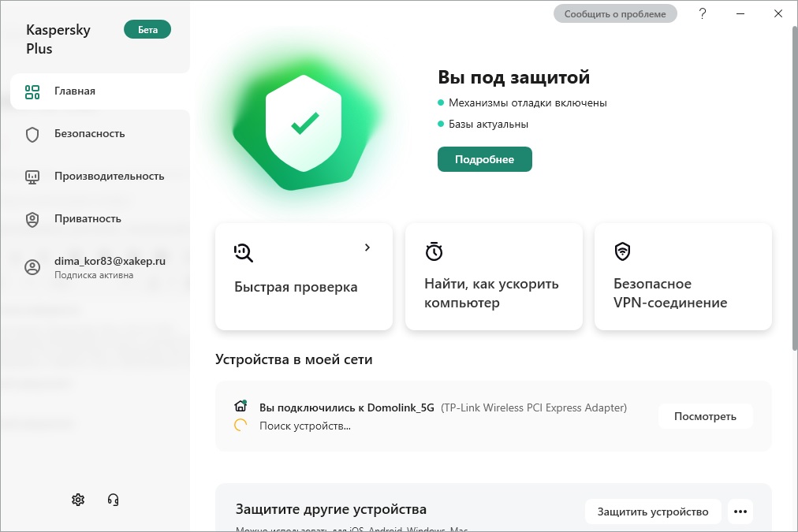Expand the Быстрая проверка card chevron
This screenshot has height=532, width=798.
coord(367,247)
